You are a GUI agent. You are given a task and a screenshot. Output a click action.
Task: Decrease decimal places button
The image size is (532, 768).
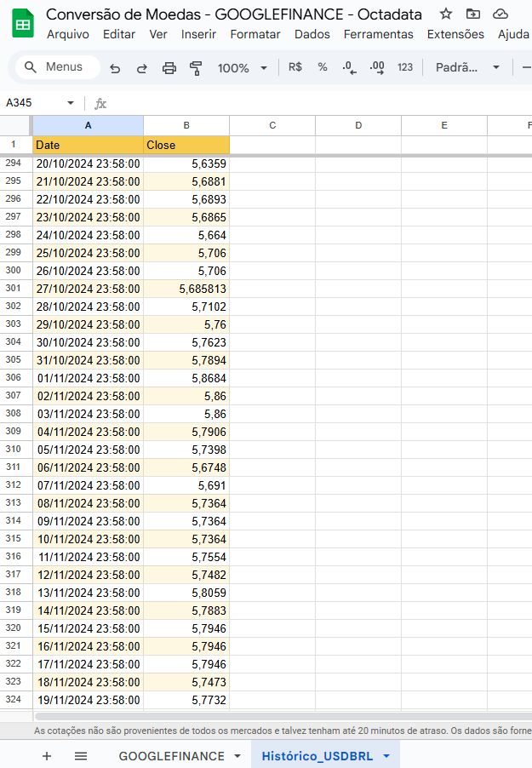click(349, 67)
